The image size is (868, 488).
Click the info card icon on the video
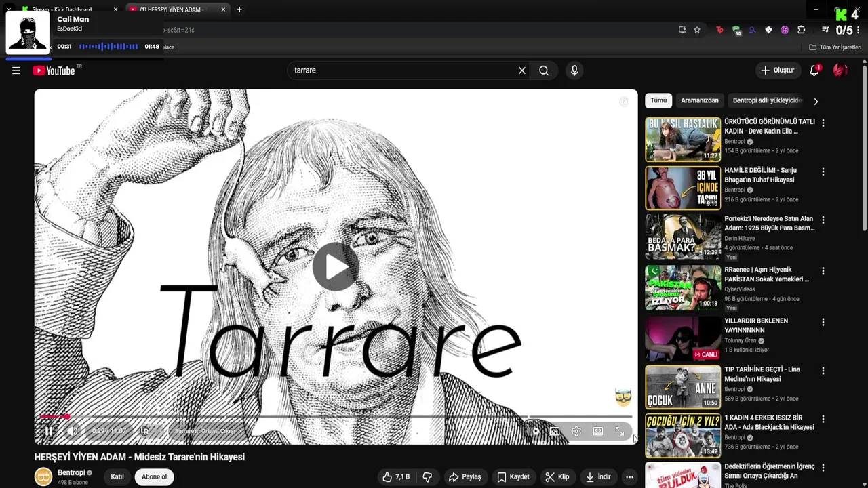[x=624, y=102]
